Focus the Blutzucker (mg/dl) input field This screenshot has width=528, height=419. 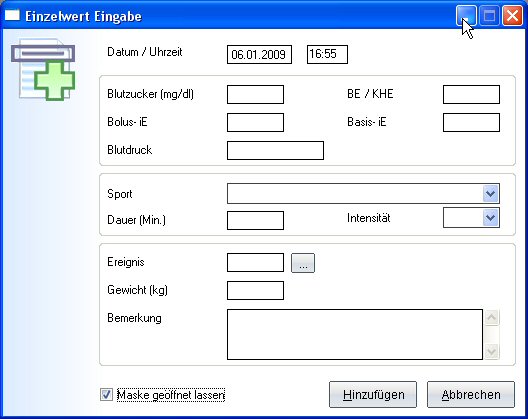pyautogui.click(x=255, y=94)
